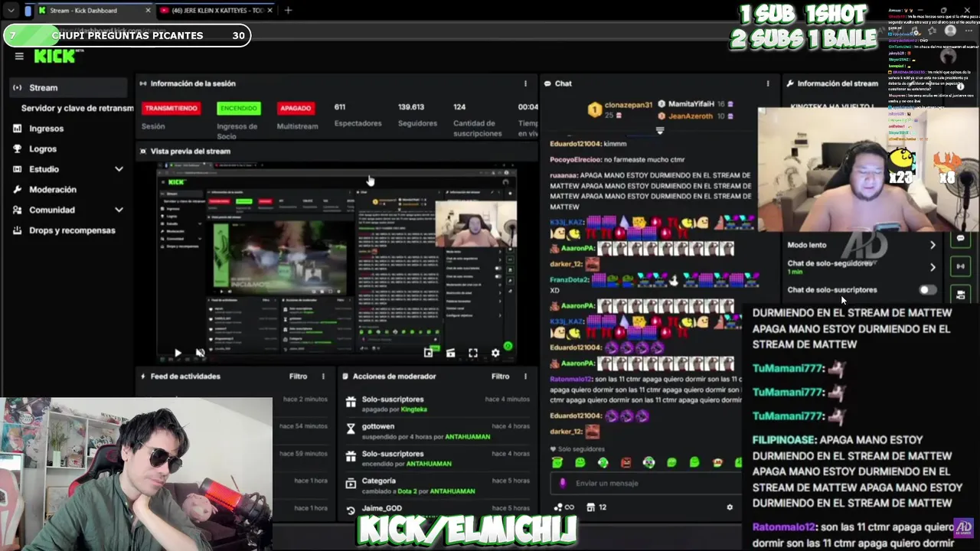The image size is (980, 551).
Task: Open chat settings gear icon
Action: [730, 507]
